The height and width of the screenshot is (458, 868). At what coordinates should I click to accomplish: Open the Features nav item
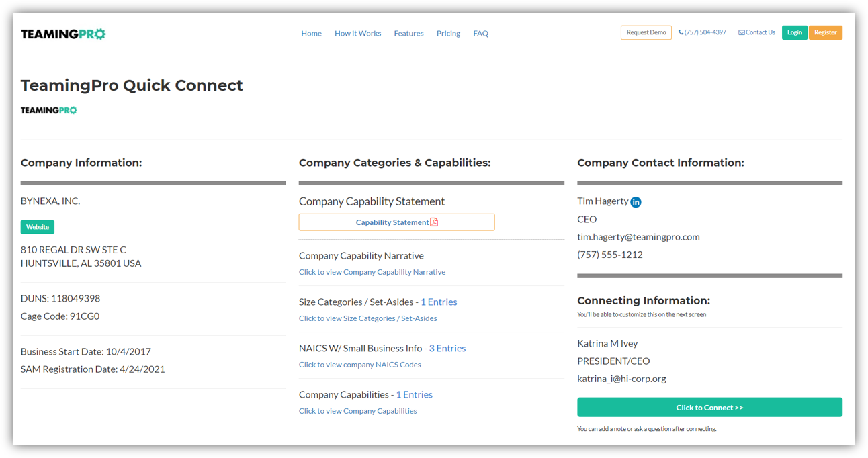408,33
